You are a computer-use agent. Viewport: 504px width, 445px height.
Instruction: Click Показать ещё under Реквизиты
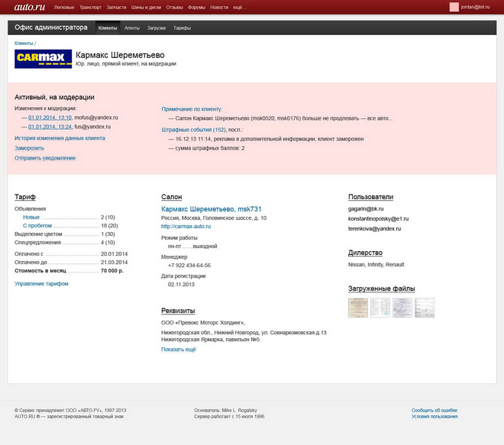pyautogui.click(x=179, y=350)
